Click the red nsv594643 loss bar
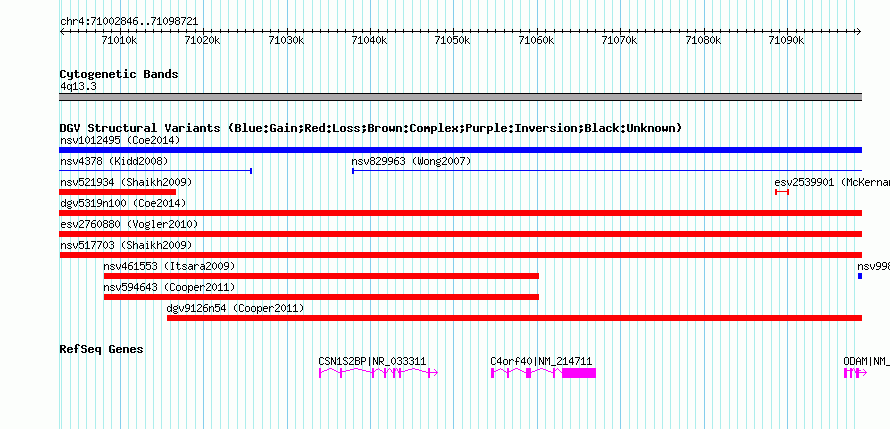Screen dimensions: 890x429 coord(321,297)
